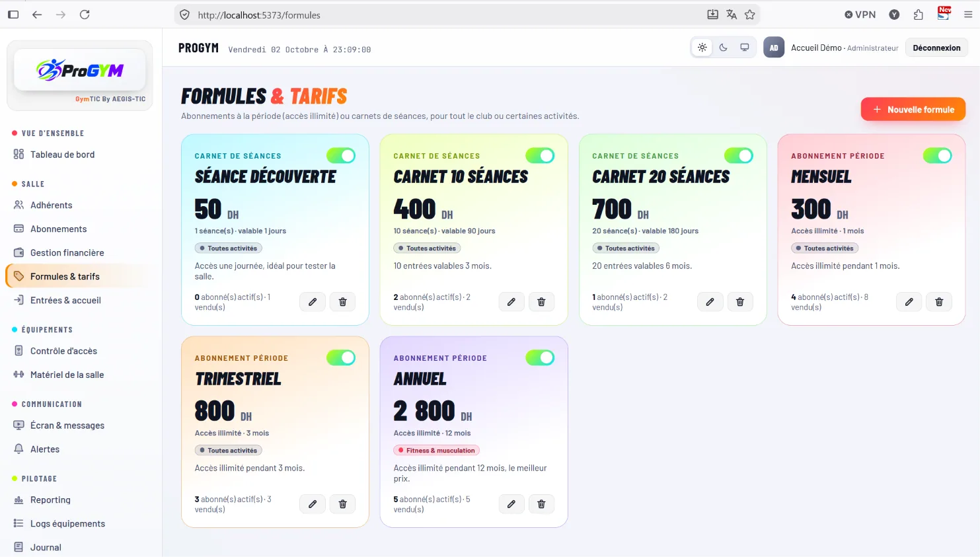Toggle browser sidebar panel icon
The image size is (980, 557).
click(13, 15)
